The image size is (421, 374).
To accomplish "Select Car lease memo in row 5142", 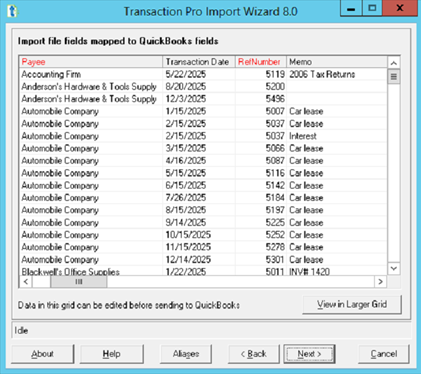I will tap(337, 185).
